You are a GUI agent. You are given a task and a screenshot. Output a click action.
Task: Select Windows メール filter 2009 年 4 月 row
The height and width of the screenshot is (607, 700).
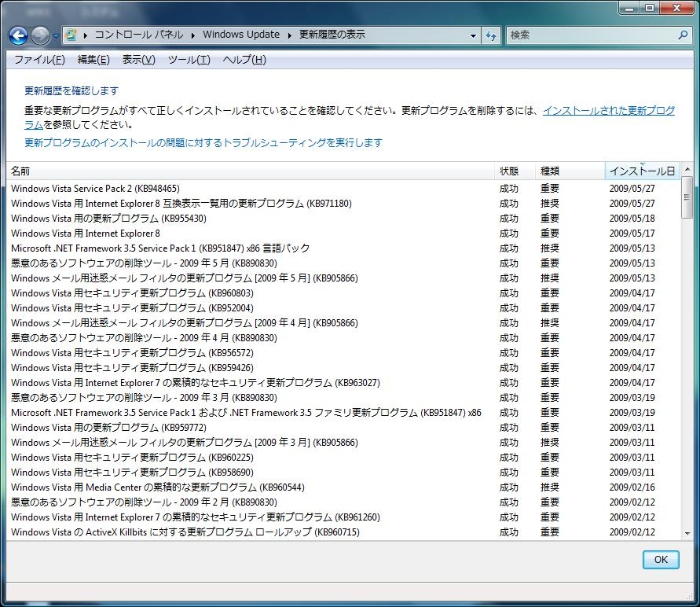343,323
